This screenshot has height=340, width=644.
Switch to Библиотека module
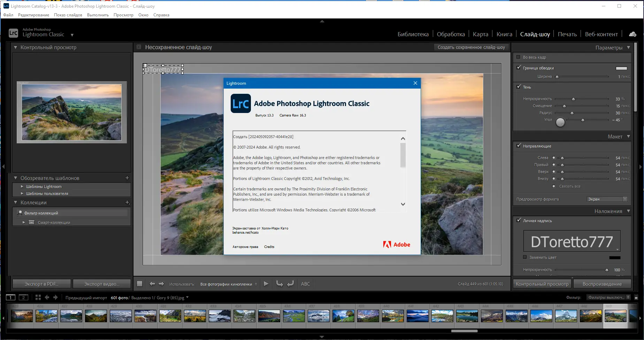(x=413, y=34)
